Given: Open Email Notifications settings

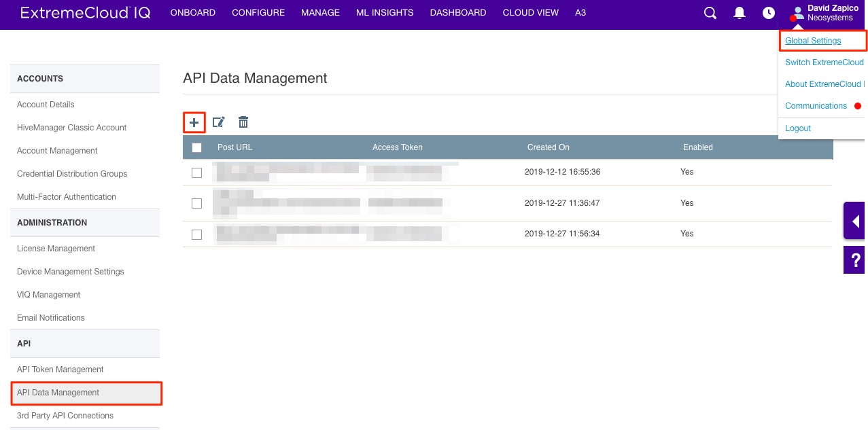Looking at the screenshot, I should (51, 318).
